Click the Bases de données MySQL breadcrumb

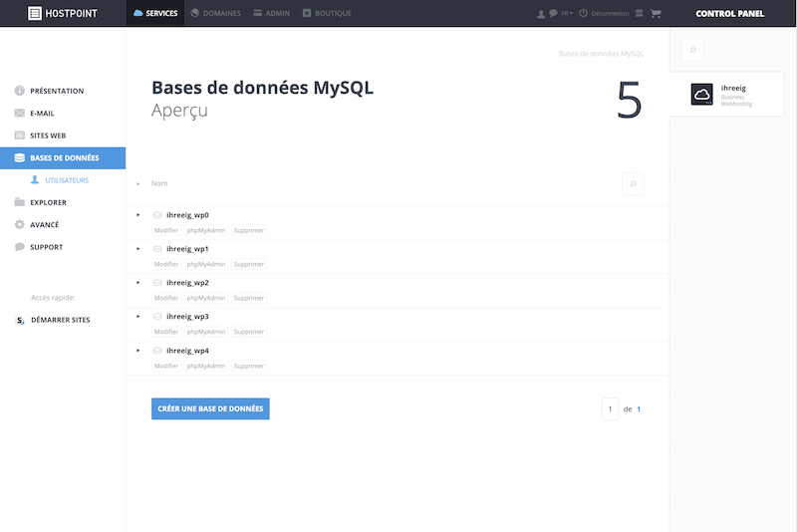(602, 54)
